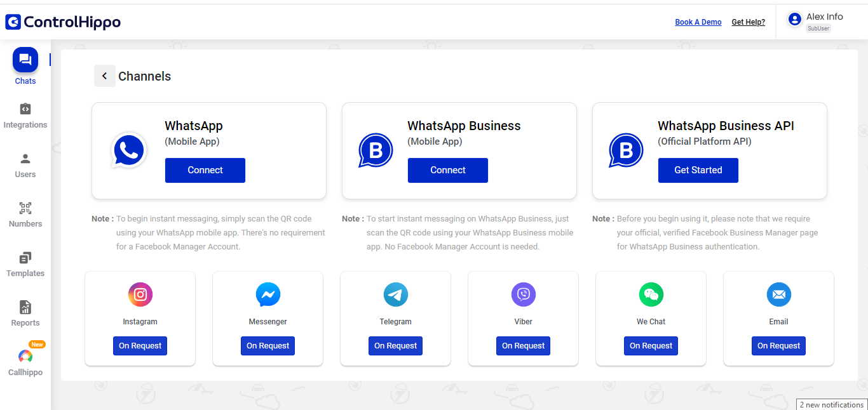Go back using the Channels chevron
868x410 pixels.
point(105,76)
